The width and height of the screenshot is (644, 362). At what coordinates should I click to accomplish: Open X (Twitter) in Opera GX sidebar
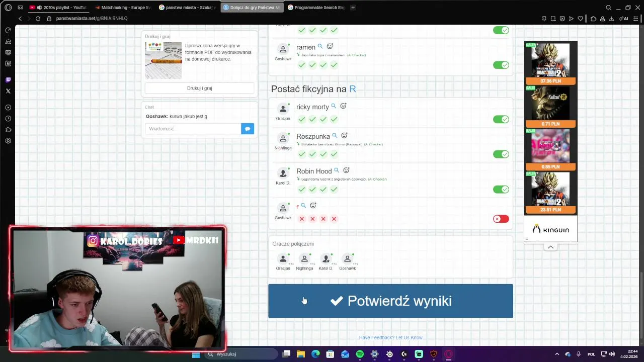click(x=8, y=91)
